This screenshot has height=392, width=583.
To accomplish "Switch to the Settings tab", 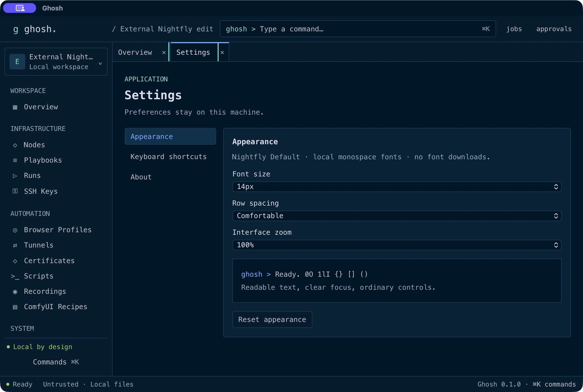I will click(193, 52).
